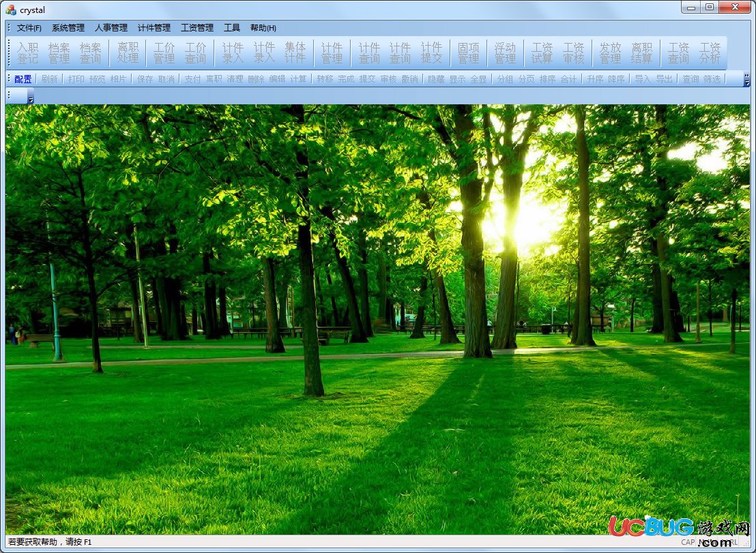This screenshot has height=553, width=756.
Task: Click the 分组 group button
Action: (506, 79)
